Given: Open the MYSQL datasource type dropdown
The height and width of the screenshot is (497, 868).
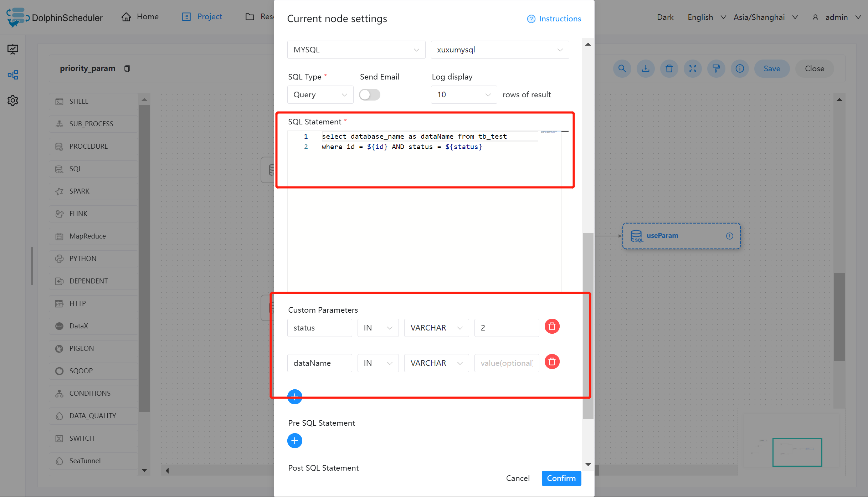Looking at the screenshot, I should click(356, 50).
